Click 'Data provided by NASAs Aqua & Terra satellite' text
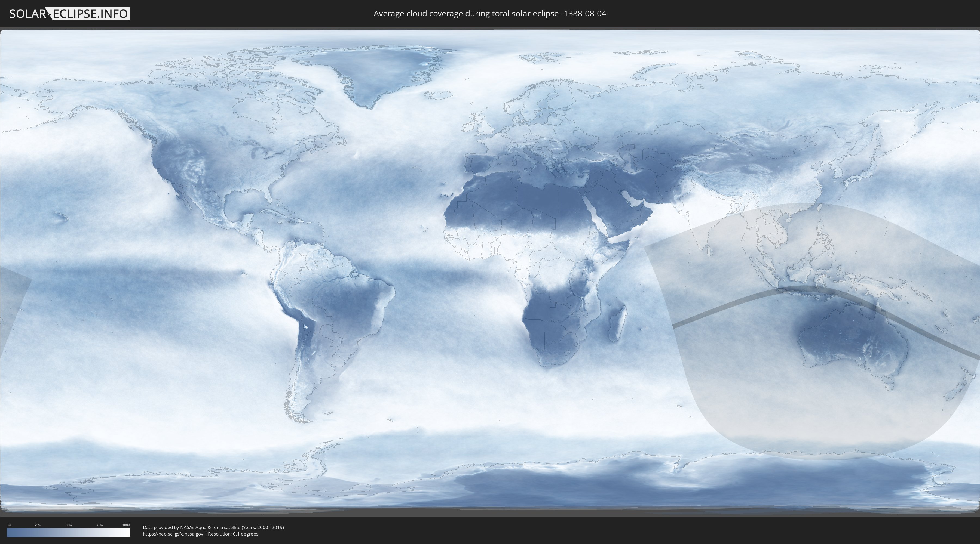Image resolution: width=980 pixels, height=544 pixels. click(x=191, y=527)
